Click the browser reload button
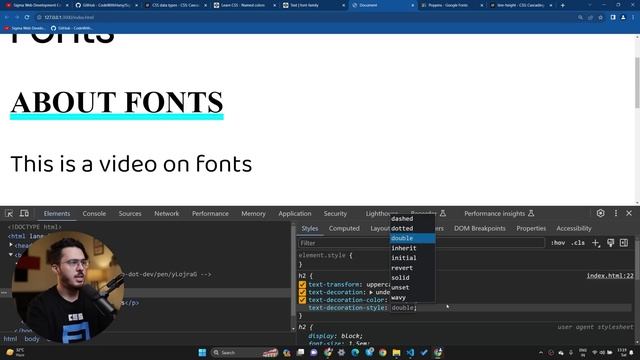Image resolution: width=640 pixels, height=360 pixels. tap(27, 18)
